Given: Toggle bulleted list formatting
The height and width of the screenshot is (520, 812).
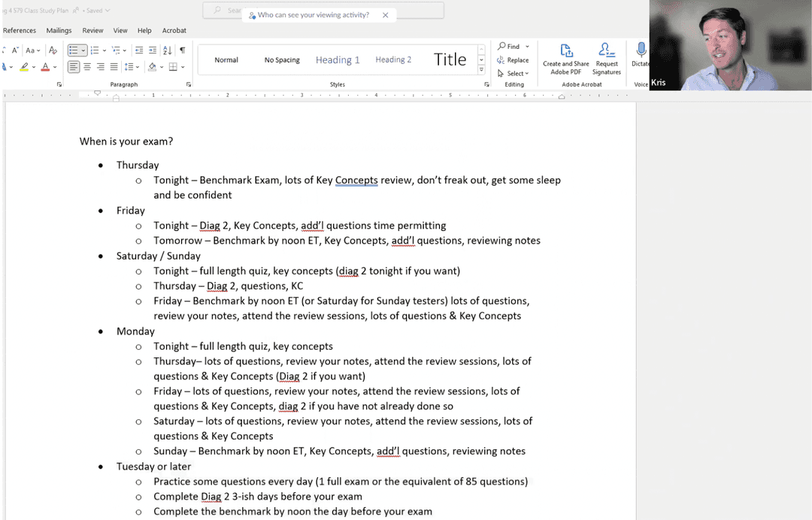Looking at the screenshot, I should pyautogui.click(x=74, y=50).
